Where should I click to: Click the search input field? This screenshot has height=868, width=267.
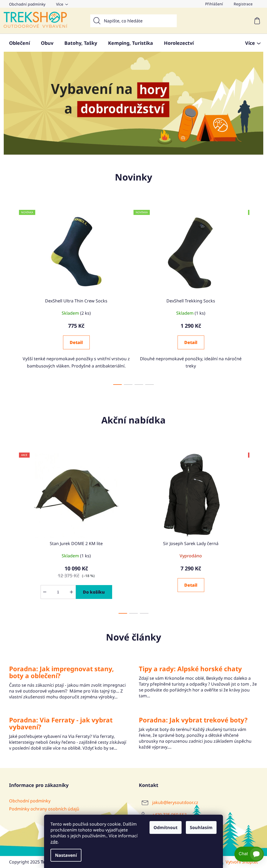(x=133, y=21)
